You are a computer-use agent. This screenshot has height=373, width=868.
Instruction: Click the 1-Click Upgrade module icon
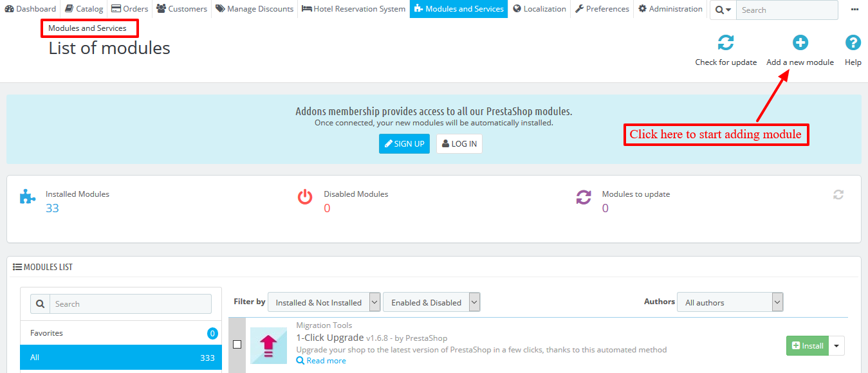click(268, 345)
